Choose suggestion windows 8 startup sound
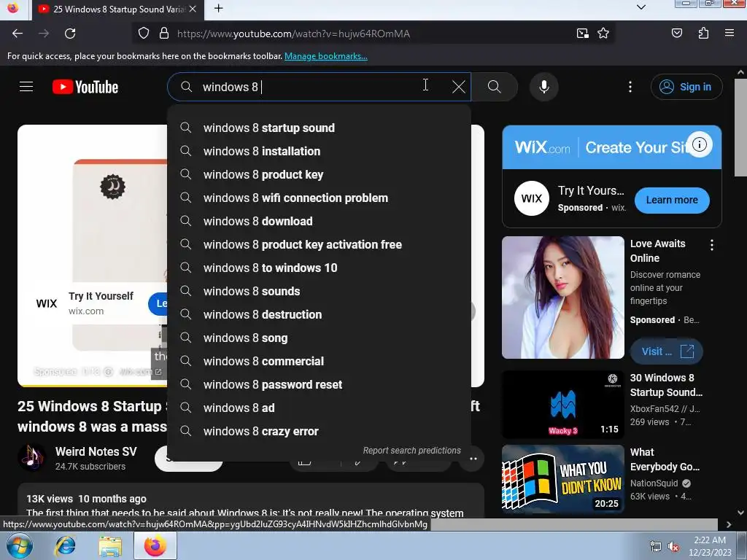747x560 pixels. click(320, 128)
